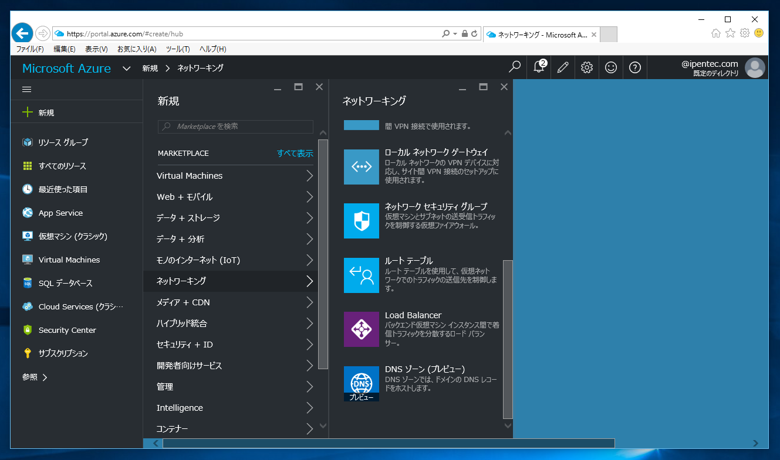Click the account avatar picture
This screenshot has width=780, height=460.
pyautogui.click(x=755, y=68)
